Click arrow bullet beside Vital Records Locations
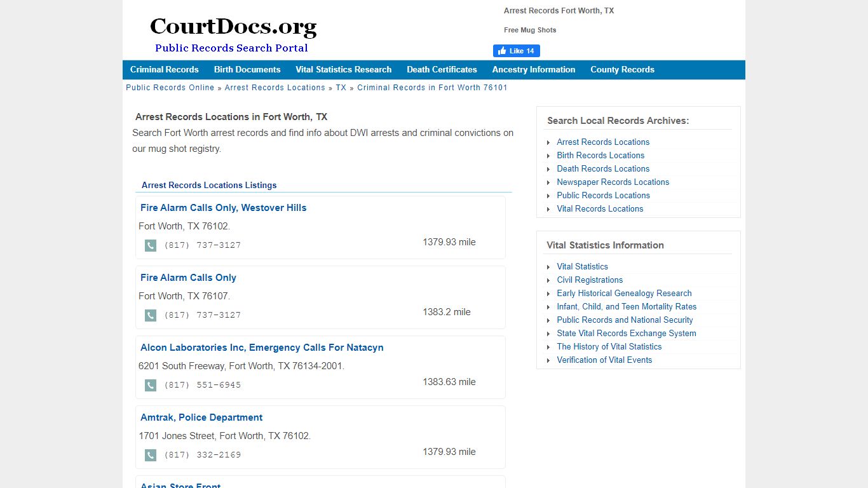Image resolution: width=868 pixels, height=488 pixels. pyautogui.click(x=548, y=209)
